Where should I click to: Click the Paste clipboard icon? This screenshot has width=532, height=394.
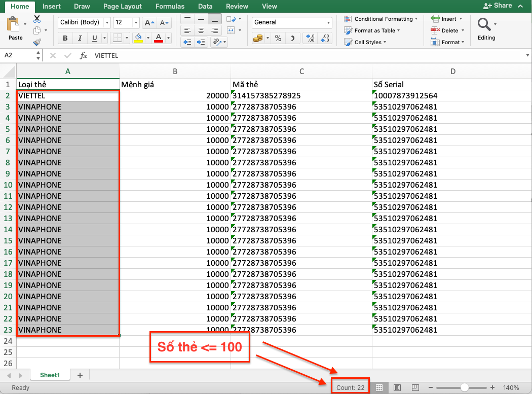click(x=14, y=24)
